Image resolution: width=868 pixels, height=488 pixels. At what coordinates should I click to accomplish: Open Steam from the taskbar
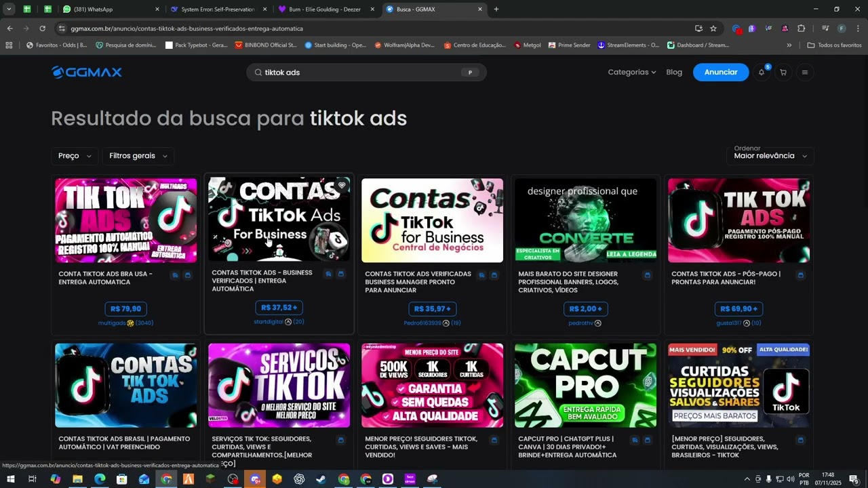(321, 479)
